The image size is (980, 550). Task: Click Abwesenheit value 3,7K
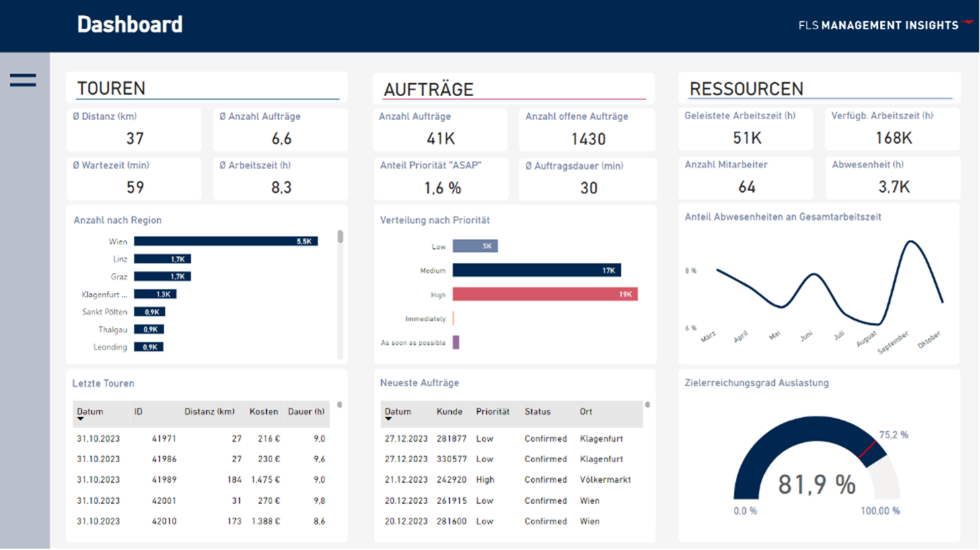point(894,187)
